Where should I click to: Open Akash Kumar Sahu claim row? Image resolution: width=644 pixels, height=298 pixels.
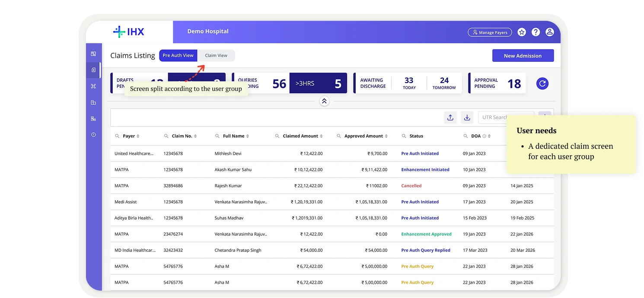332,170
